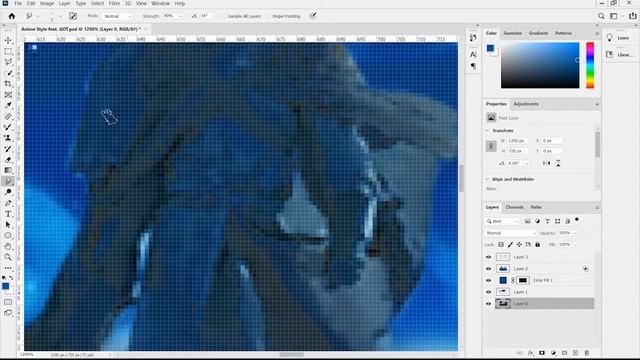Open the layer Opacity dropdown

click(575, 233)
